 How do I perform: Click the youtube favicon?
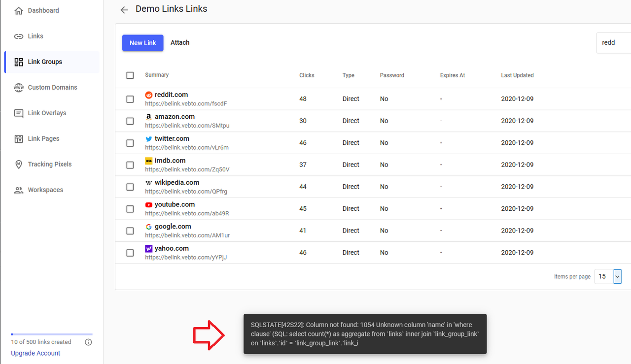pyautogui.click(x=149, y=204)
